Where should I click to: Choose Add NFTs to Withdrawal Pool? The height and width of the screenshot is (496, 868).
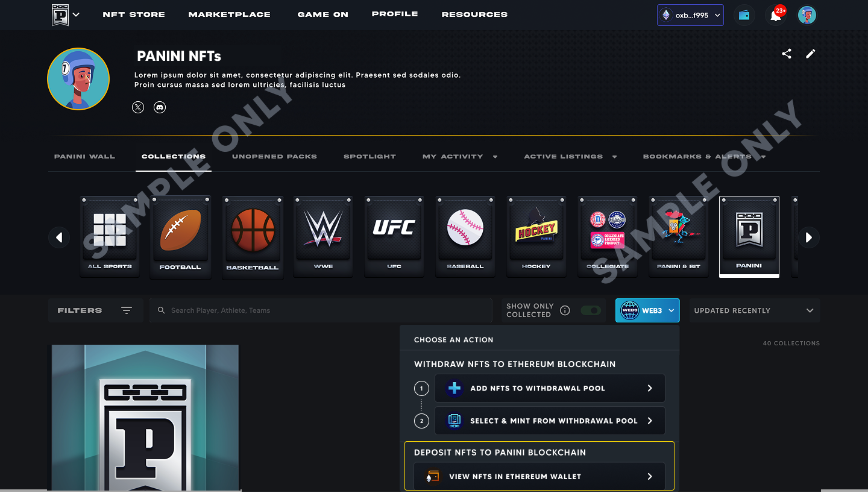click(x=550, y=388)
